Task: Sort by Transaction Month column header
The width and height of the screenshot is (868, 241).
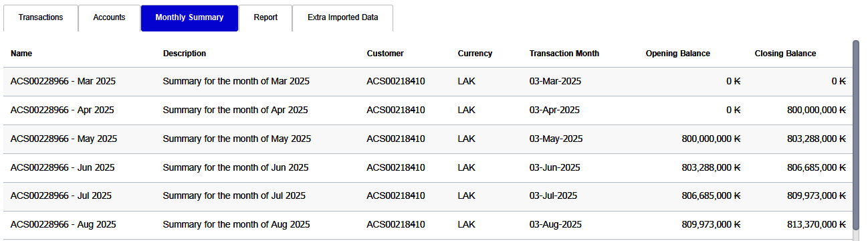Action: pos(564,54)
